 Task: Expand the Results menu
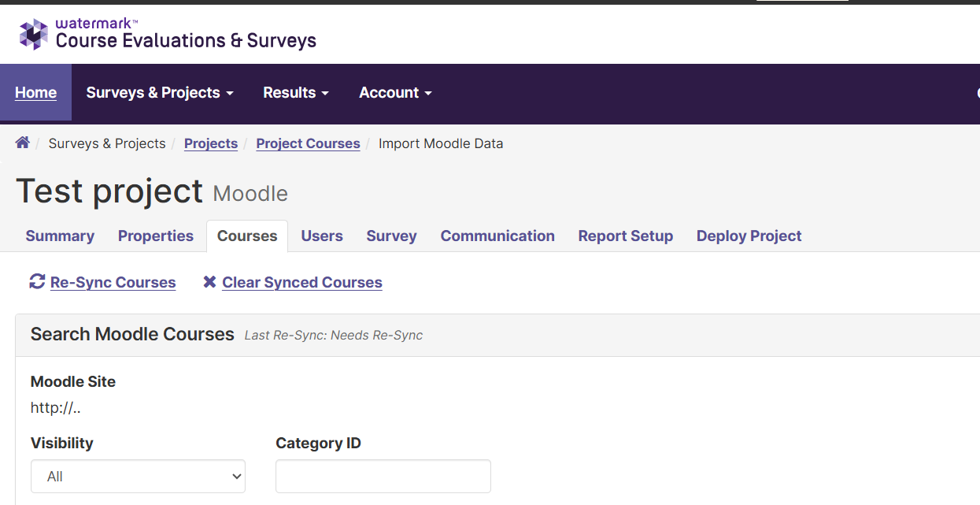[x=296, y=92]
